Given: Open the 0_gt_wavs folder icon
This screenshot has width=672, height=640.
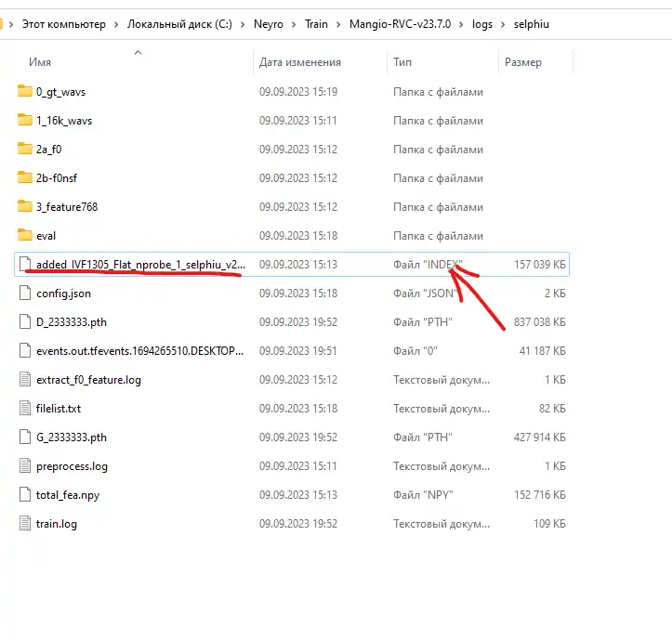Looking at the screenshot, I should coord(25,91).
